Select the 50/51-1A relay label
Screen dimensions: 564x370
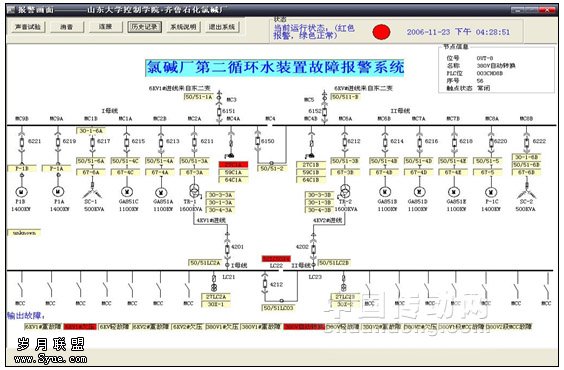pyautogui.click(x=199, y=97)
